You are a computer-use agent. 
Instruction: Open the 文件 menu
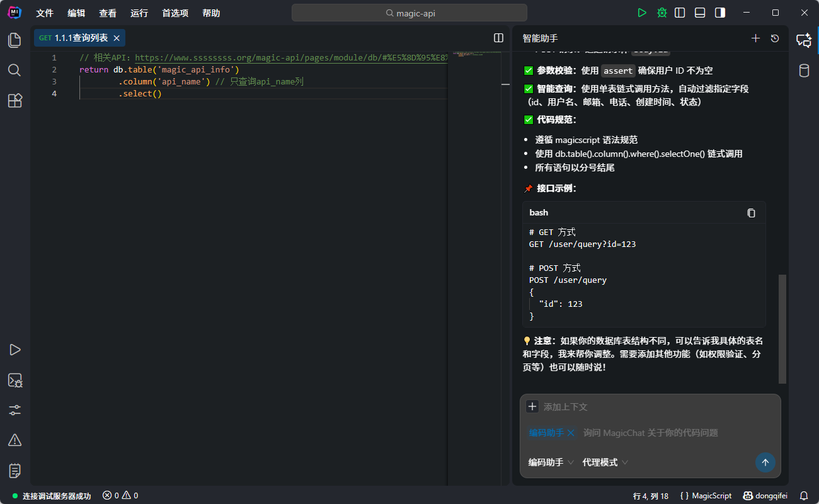click(45, 13)
